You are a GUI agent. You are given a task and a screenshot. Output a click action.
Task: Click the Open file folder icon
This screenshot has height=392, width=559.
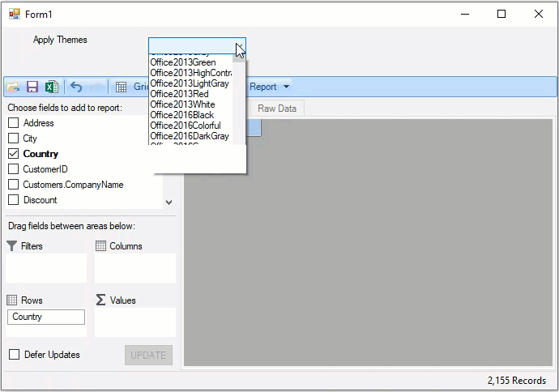coord(13,87)
